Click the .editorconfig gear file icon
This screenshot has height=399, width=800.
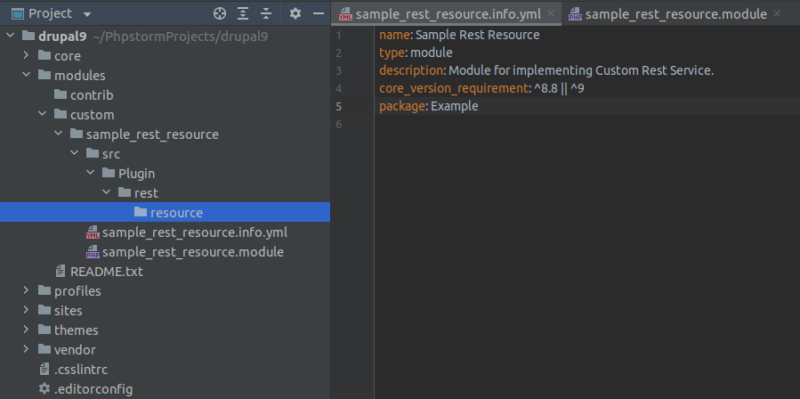pos(44,389)
